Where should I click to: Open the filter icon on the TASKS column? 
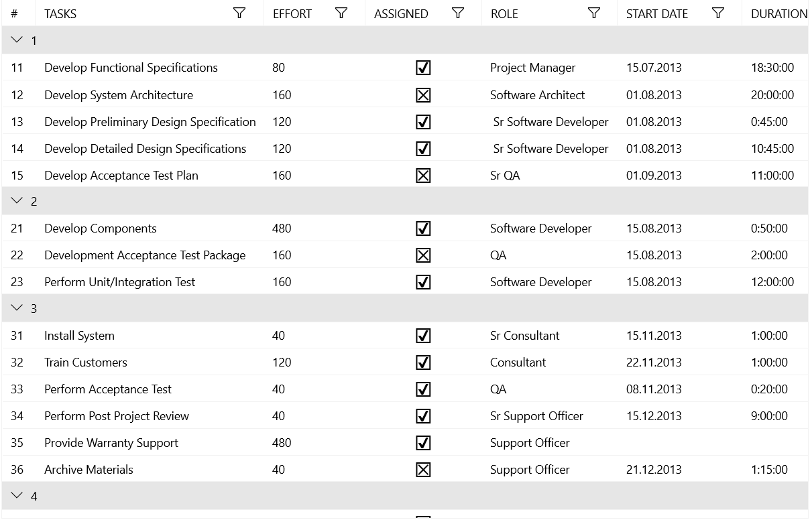coord(239,13)
